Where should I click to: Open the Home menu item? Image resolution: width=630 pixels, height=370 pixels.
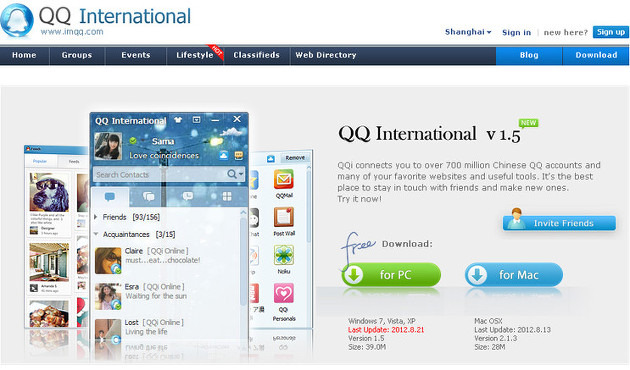(24, 55)
